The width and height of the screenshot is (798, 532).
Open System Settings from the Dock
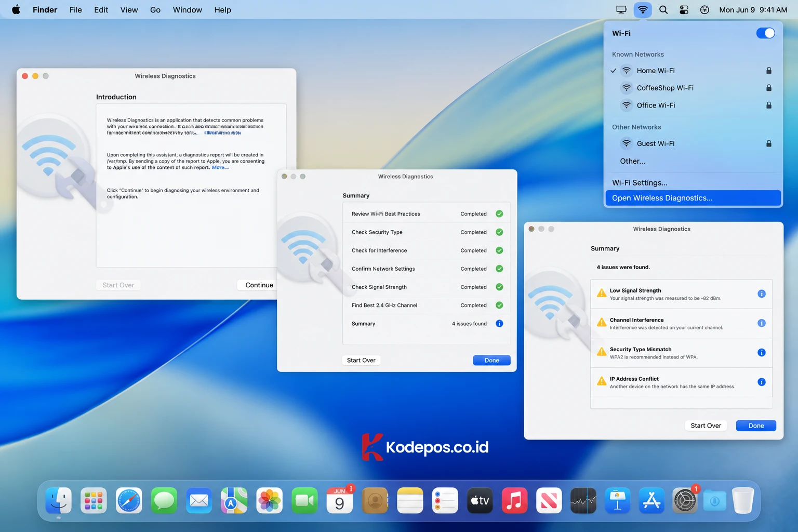coord(685,501)
